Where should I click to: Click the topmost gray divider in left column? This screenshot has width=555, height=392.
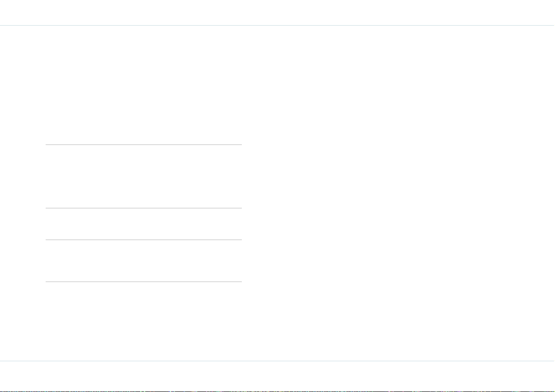point(144,144)
